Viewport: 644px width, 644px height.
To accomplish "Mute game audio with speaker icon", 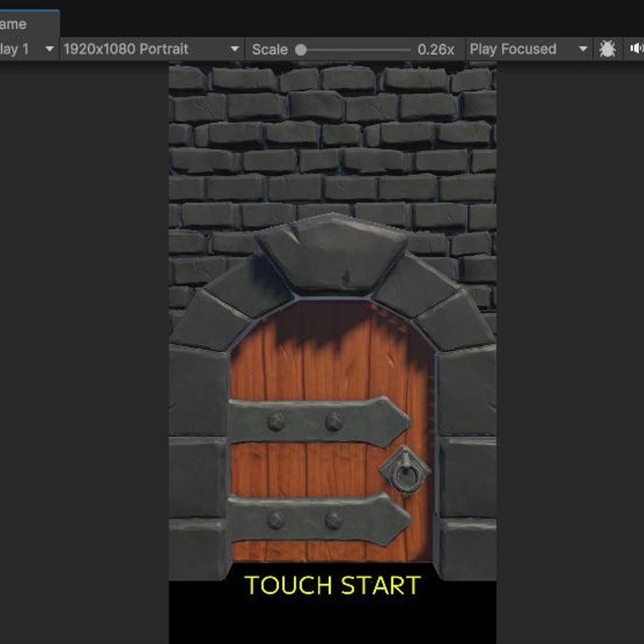I will 636,49.
